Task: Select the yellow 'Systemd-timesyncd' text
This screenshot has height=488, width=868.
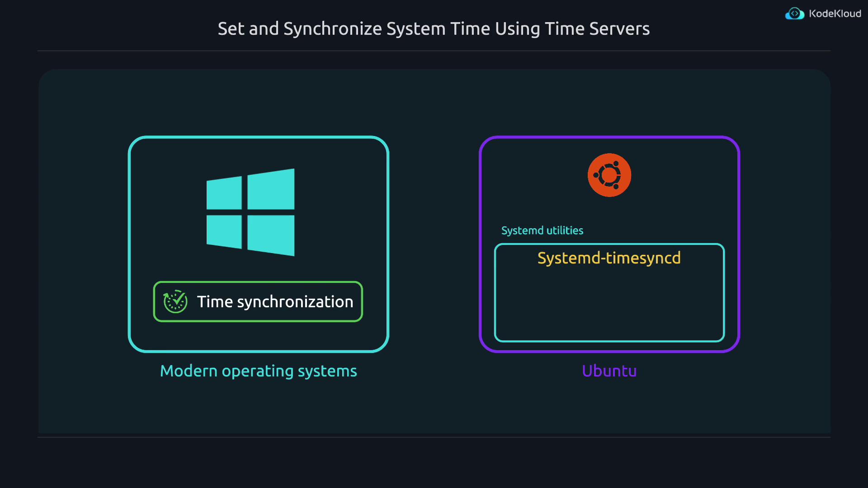Action: click(609, 258)
